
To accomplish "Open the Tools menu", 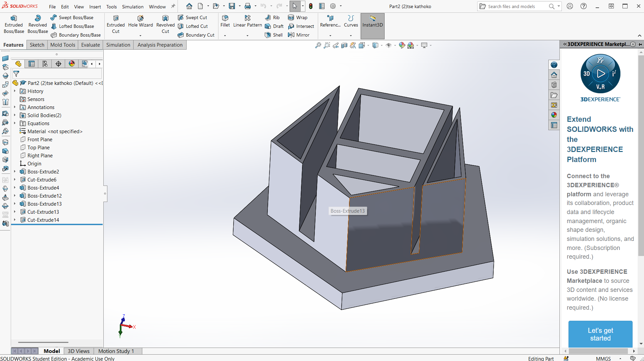I will click(x=111, y=7).
